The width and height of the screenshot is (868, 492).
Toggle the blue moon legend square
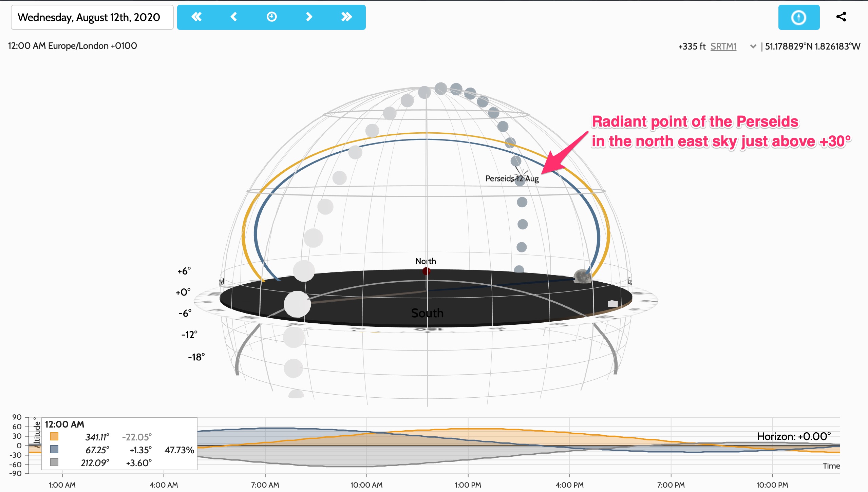pyautogui.click(x=54, y=449)
